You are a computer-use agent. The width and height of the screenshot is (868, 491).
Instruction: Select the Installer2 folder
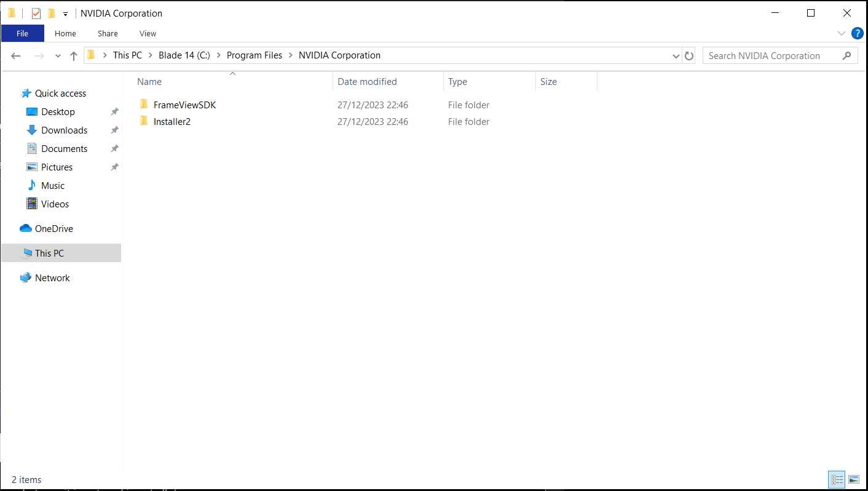pos(172,122)
